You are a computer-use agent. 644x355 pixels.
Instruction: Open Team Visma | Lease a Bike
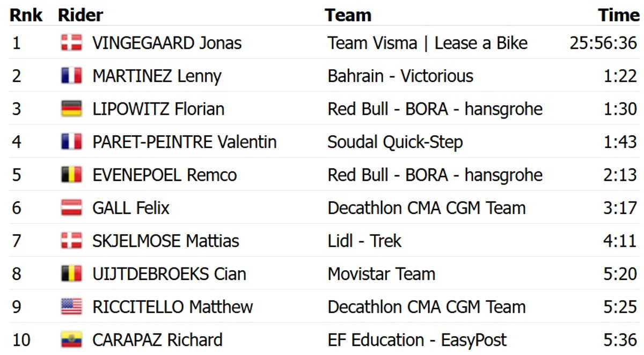pyautogui.click(x=427, y=43)
